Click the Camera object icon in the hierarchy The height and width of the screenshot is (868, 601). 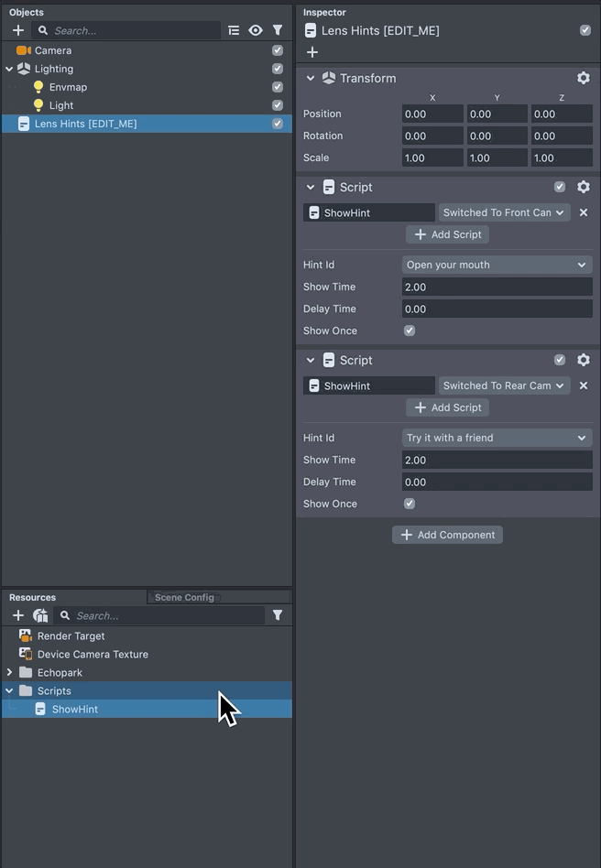[23, 50]
